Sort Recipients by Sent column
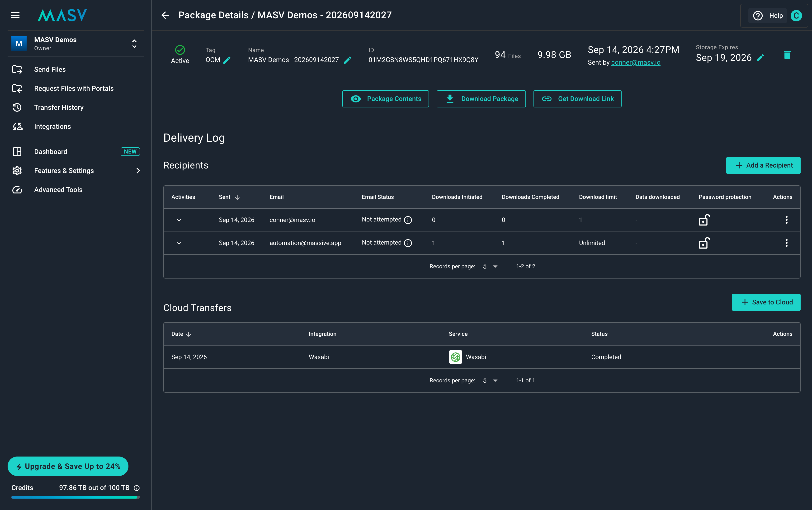Screen dimensions: 812x510 coord(229,197)
